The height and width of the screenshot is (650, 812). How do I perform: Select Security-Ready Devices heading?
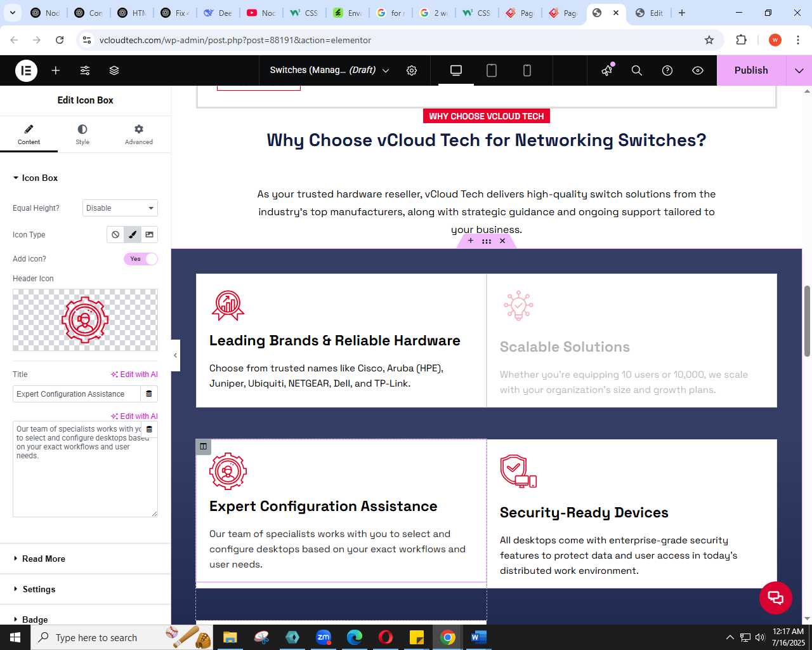(x=584, y=513)
